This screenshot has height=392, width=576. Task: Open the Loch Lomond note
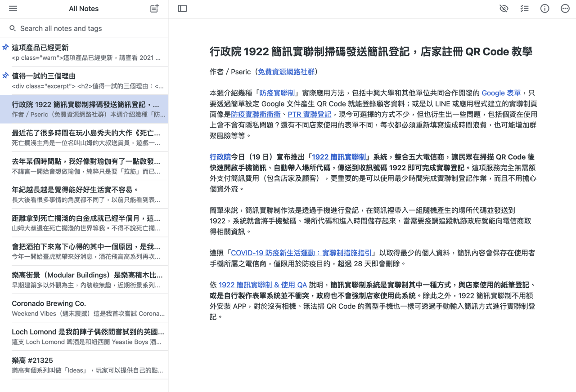tap(84, 337)
